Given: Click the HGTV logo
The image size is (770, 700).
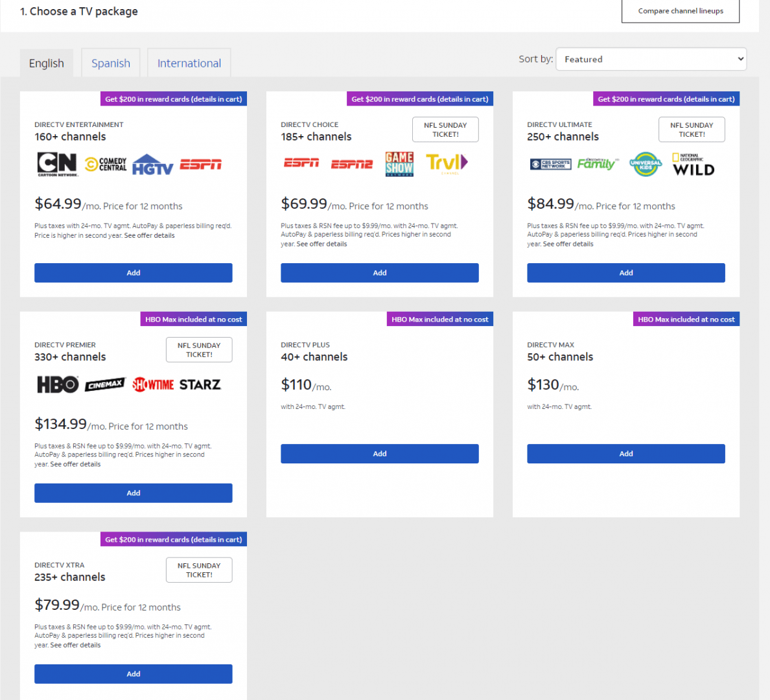Looking at the screenshot, I should [153, 165].
